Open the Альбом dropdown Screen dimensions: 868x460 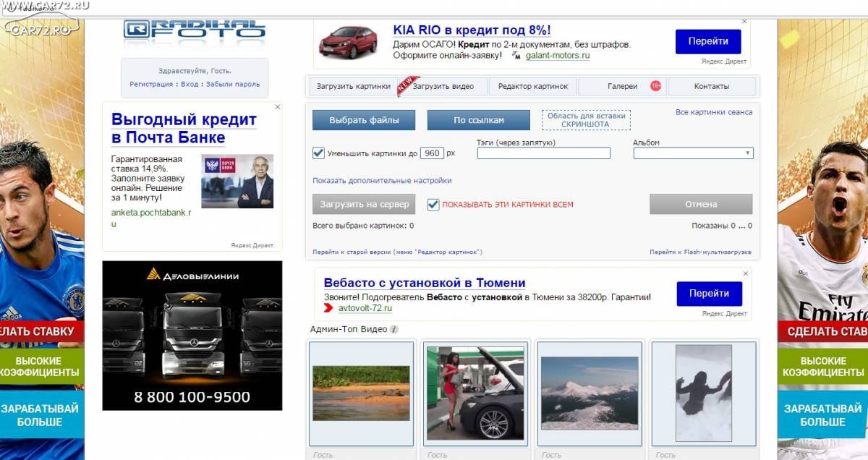pos(693,153)
